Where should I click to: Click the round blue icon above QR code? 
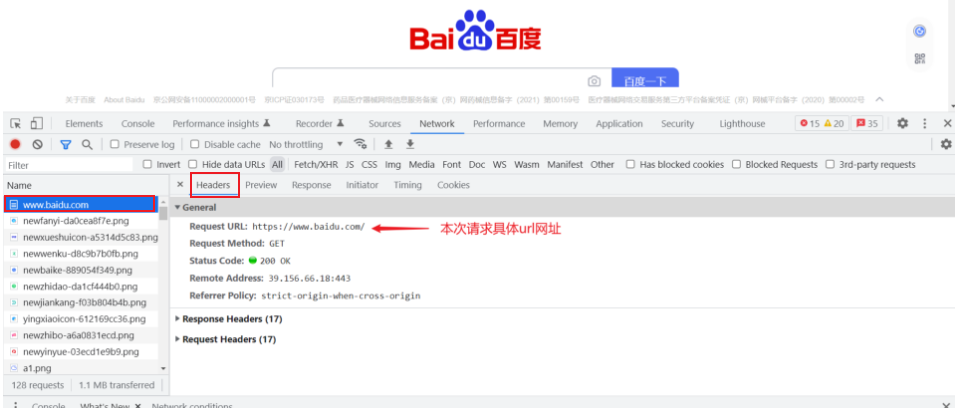click(920, 31)
